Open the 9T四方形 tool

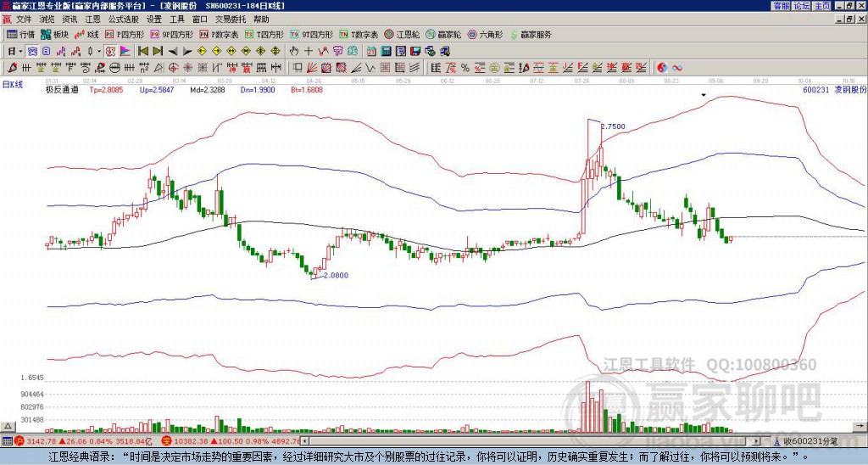(x=312, y=34)
